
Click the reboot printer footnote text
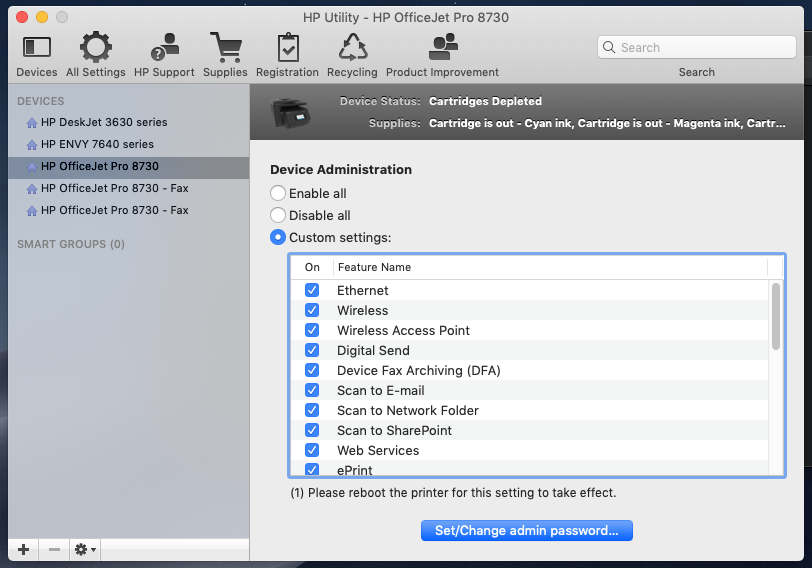pos(453,492)
